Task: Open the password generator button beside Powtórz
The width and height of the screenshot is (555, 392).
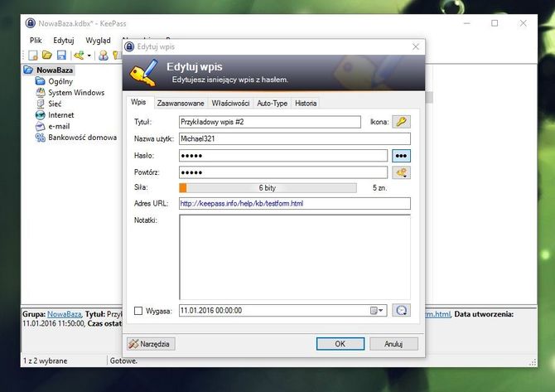Action: point(401,172)
